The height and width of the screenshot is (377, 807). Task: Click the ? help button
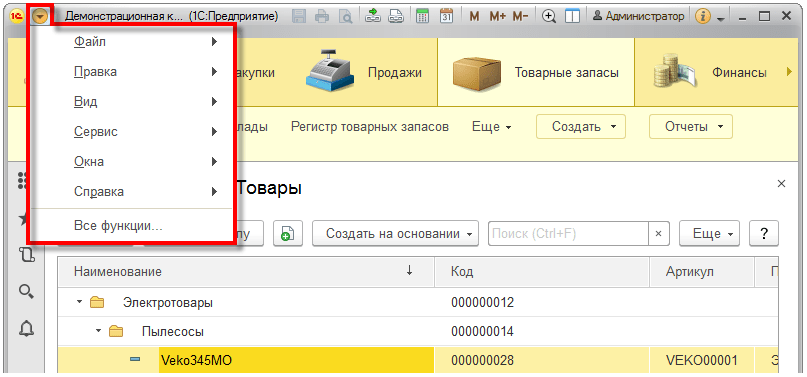click(x=764, y=234)
